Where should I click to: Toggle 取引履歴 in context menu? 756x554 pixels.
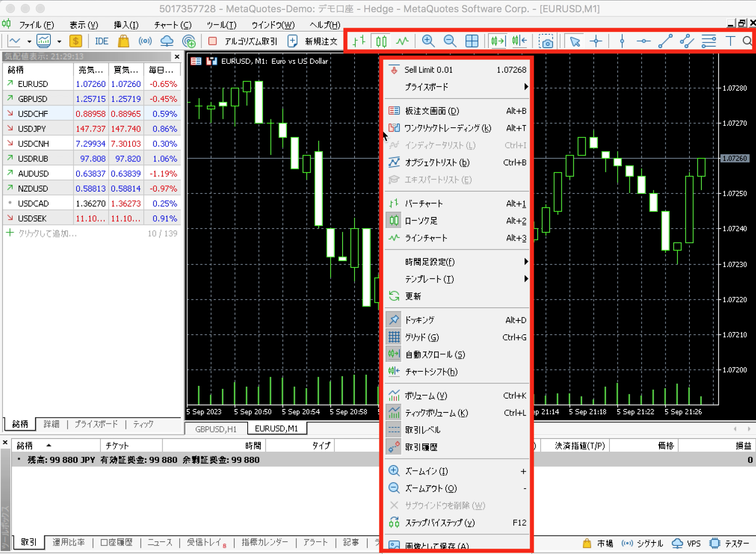457,447
